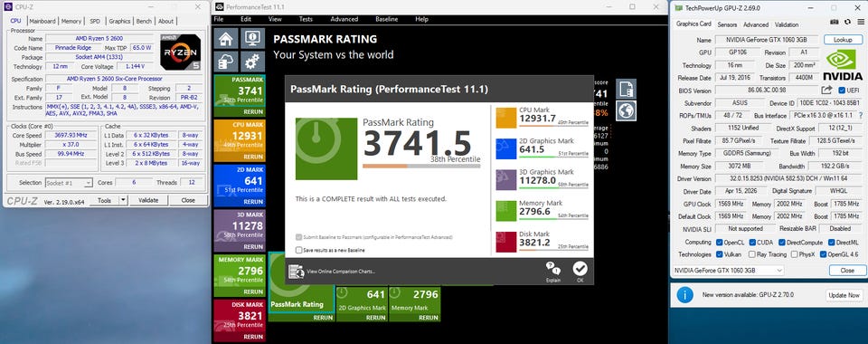Switch to the Bench tab in CPU-Z
The height and width of the screenshot is (344, 868).
coord(144,21)
